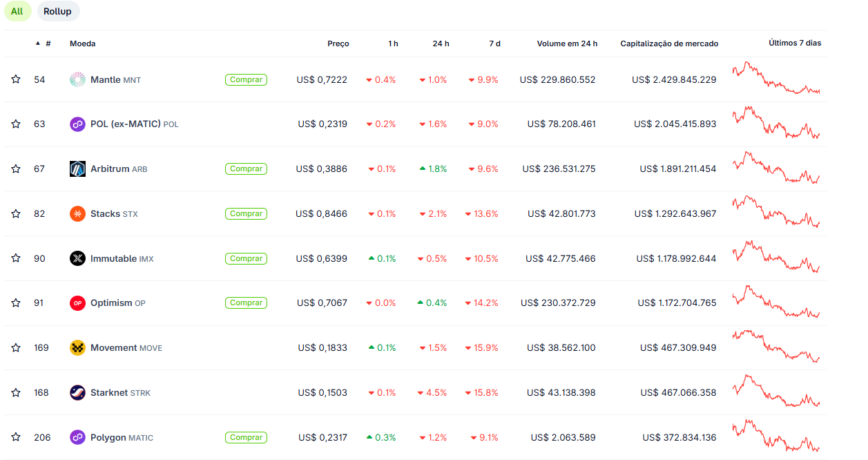Click rank number 169

[x=41, y=347]
